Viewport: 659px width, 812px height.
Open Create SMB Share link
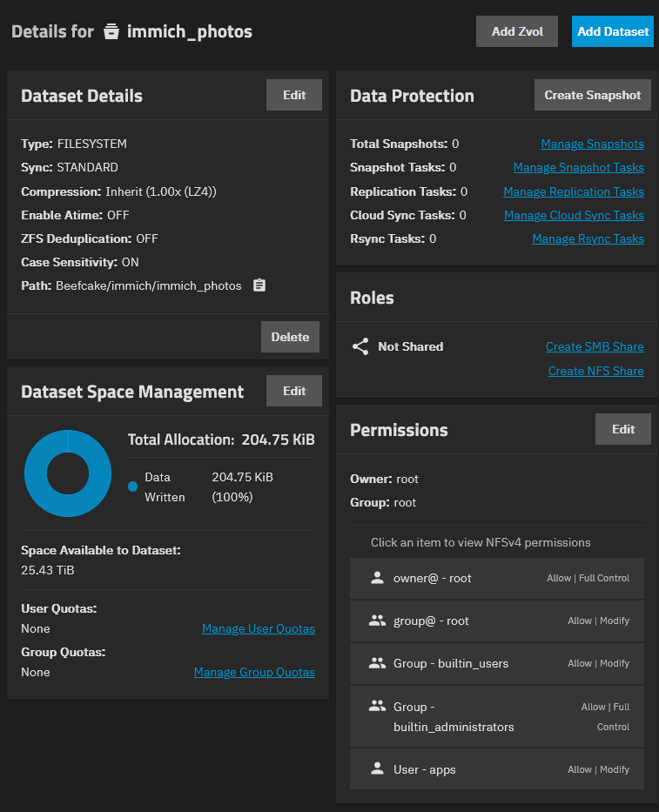click(595, 346)
